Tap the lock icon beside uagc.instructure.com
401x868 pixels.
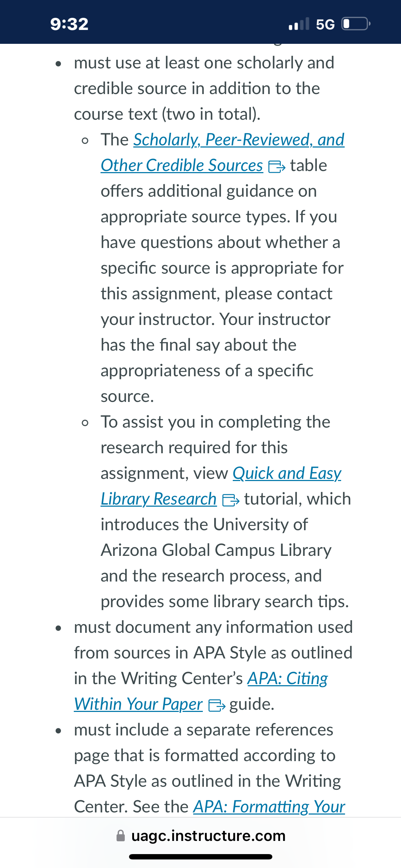tap(121, 836)
